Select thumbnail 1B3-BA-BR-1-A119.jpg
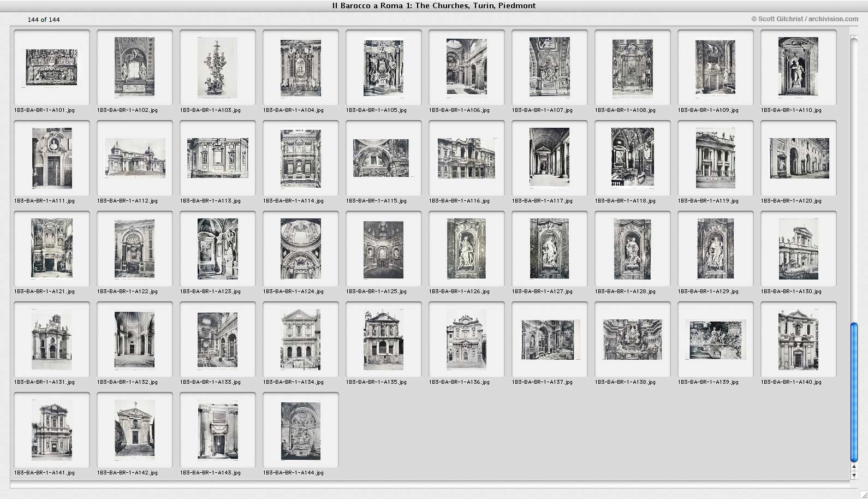 (x=716, y=158)
